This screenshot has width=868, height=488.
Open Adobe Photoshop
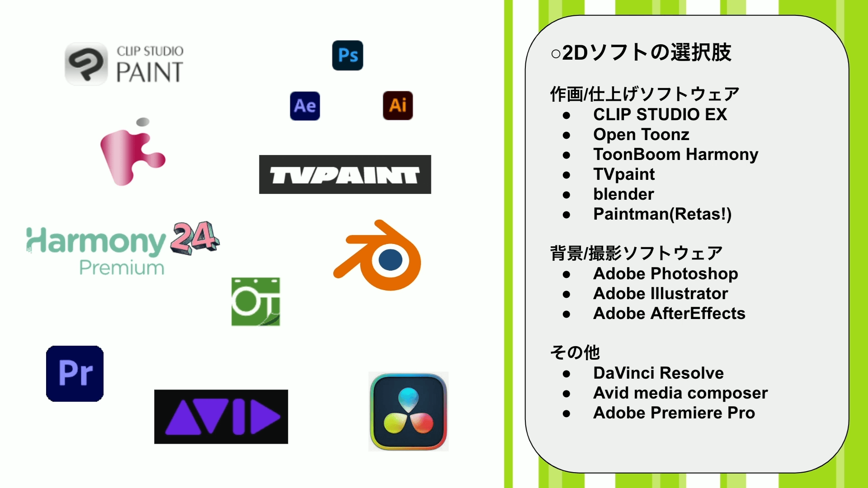point(347,55)
